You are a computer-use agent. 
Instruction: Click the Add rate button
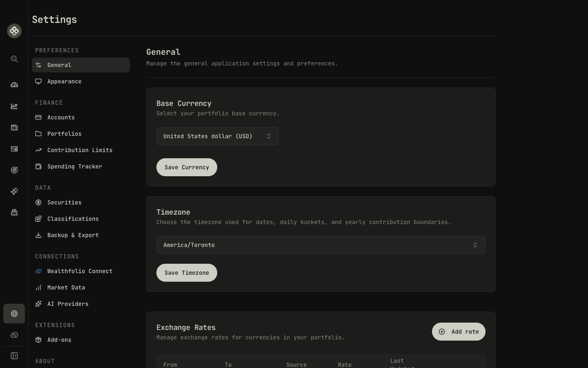pyautogui.click(x=459, y=332)
